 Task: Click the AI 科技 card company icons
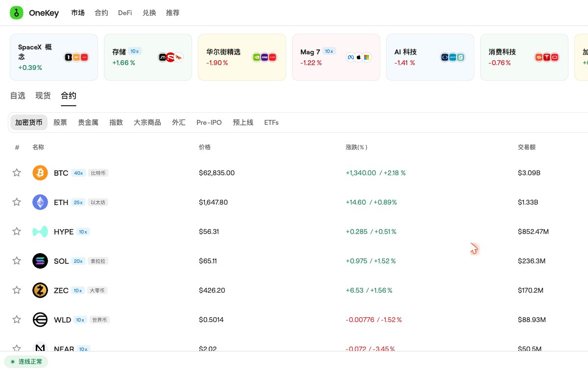[x=453, y=57]
